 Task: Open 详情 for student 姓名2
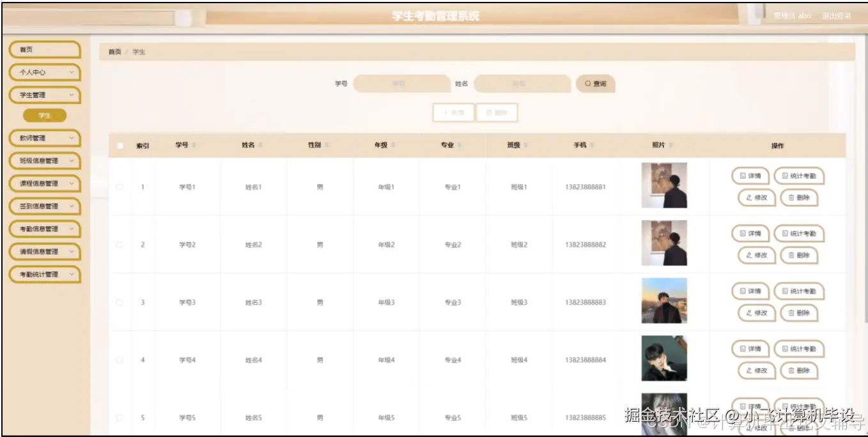tap(750, 233)
